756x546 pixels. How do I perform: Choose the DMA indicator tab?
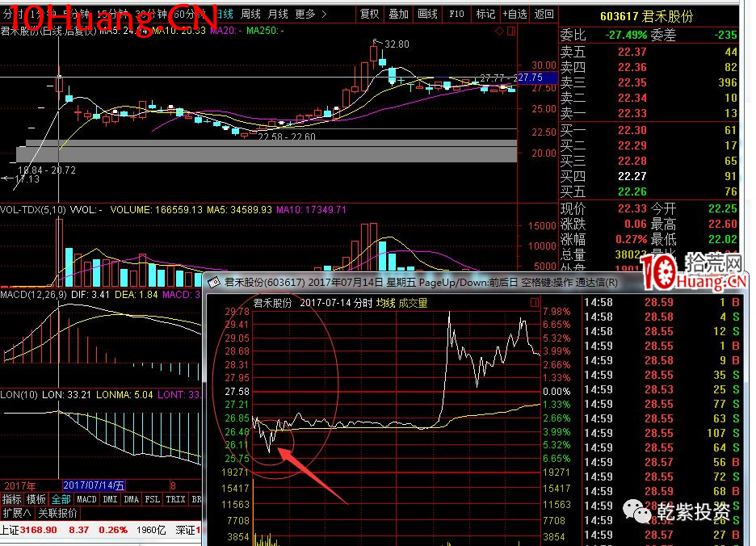tap(131, 499)
